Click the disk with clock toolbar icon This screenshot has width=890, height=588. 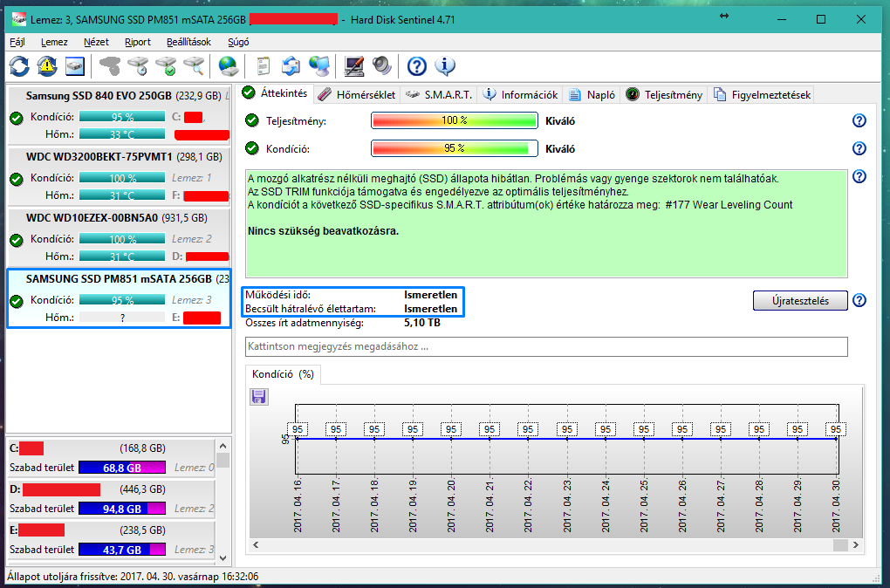[138, 66]
